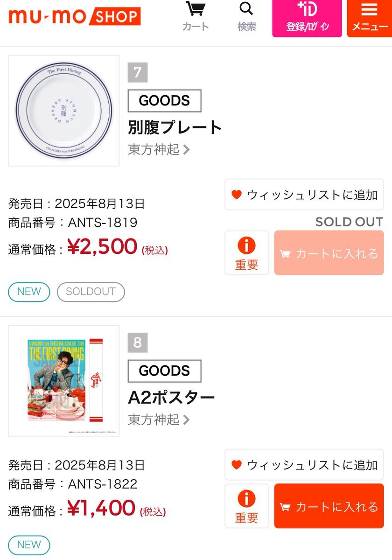Open the 別腹プレート product thumbnail
The image size is (392, 560).
(64, 111)
